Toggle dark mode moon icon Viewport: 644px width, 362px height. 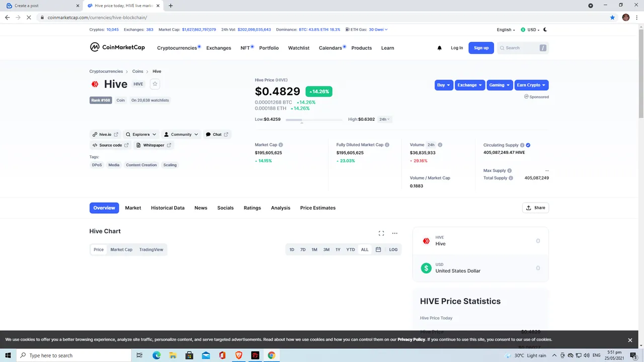[x=545, y=30]
